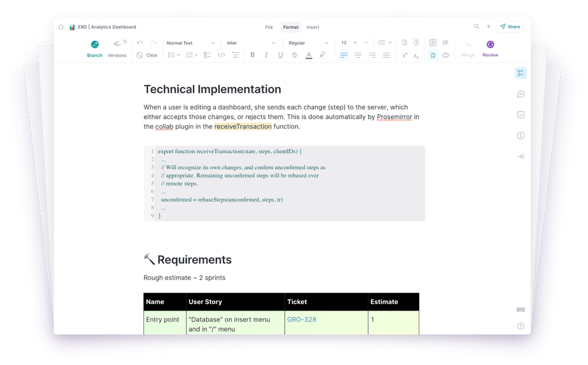Image resolution: width=588 pixels, height=365 pixels.
Task: Justify text alignment
Action: 386,55
